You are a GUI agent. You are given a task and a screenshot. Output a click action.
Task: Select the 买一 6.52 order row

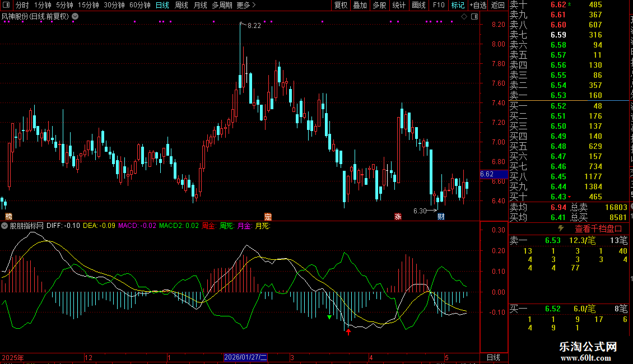(569, 106)
